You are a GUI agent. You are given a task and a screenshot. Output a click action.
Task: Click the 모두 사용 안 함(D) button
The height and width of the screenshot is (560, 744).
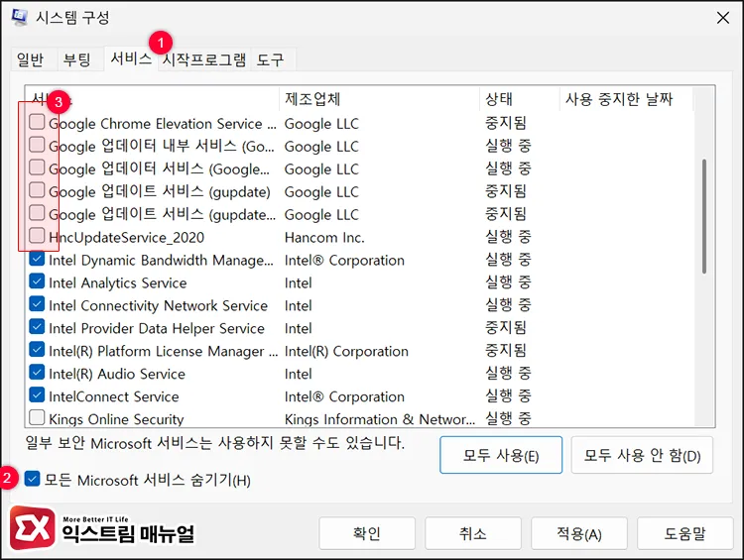642,455
